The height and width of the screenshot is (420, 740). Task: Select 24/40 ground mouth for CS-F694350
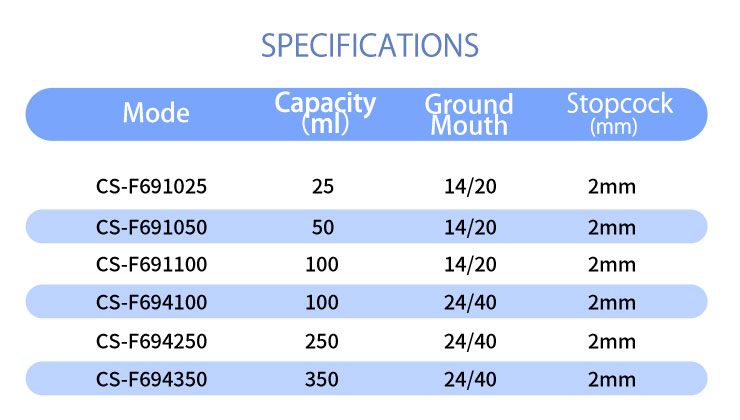[469, 380]
